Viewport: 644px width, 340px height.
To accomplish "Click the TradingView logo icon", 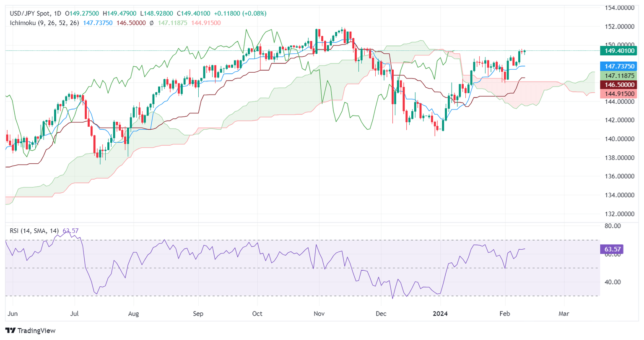I will (x=10, y=331).
